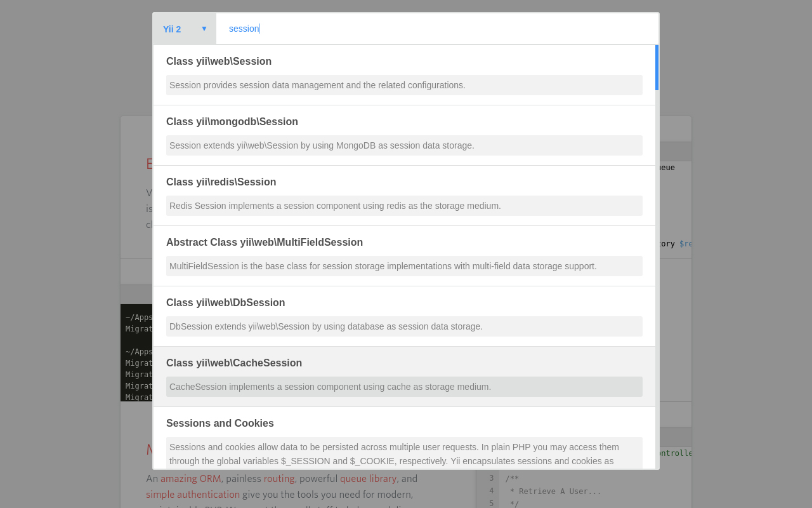Select the yii\redis\Session search result
The image size is (812, 508).
(221, 182)
